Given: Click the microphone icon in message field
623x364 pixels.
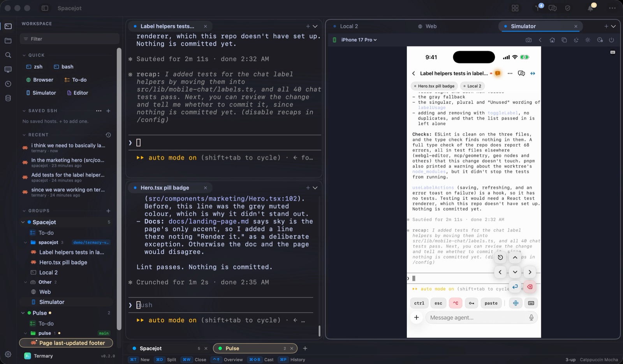Looking at the screenshot, I should (x=531, y=318).
